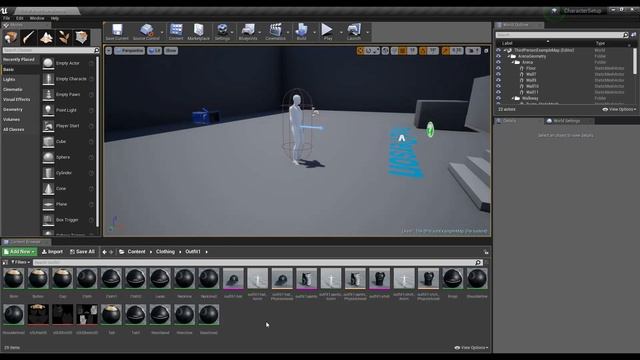Select the Place mode icon
Screen dimensions: 640x360
point(11,38)
